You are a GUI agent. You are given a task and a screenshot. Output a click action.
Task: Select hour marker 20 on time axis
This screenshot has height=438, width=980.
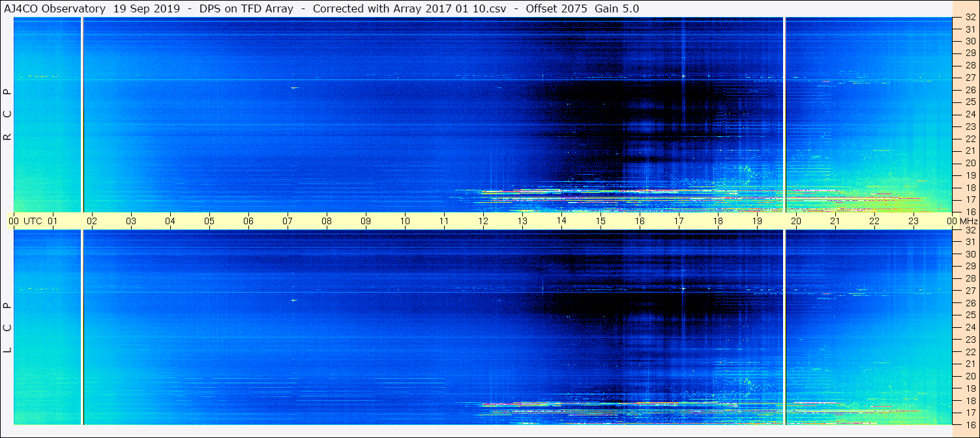coord(796,222)
